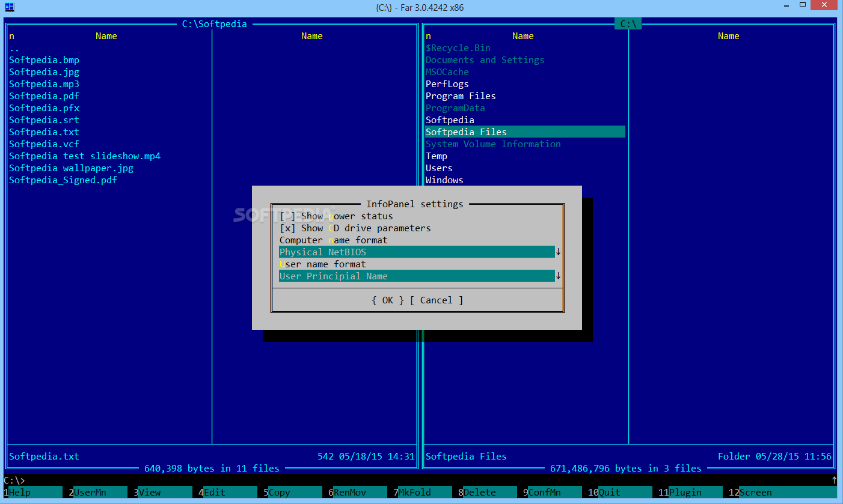The width and height of the screenshot is (843, 504).
Task: Select ProgramData folder in right panel
Action: point(455,108)
